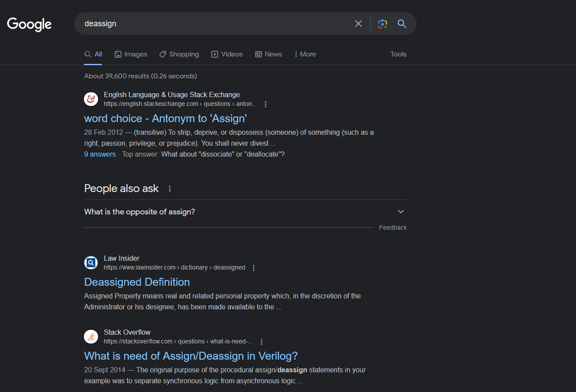This screenshot has width=576, height=392.
Task: Click the Stack Exchange site favicon
Action: [91, 99]
